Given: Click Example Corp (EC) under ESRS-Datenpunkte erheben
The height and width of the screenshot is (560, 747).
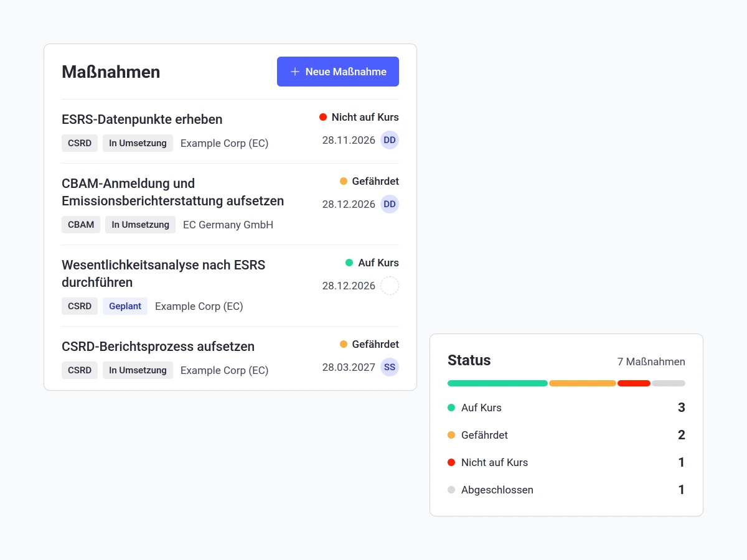Looking at the screenshot, I should pyautogui.click(x=224, y=143).
